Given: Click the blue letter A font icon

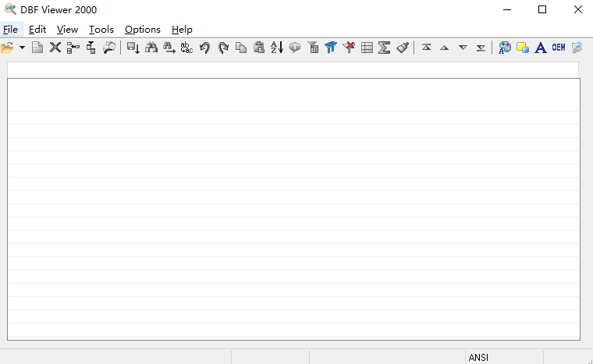Looking at the screenshot, I should [x=540, y=48].
